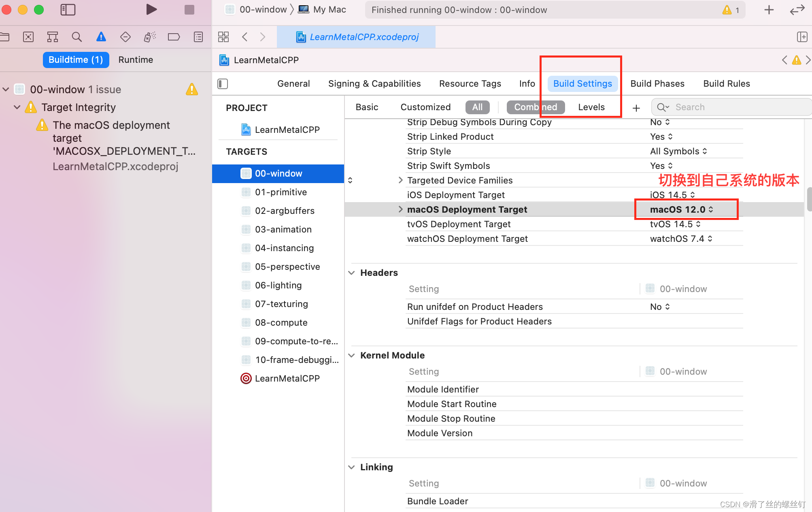The height and width of the screenshot is (512, 812).
Task: Toggle code review arrows button
Action: [797, 10]
